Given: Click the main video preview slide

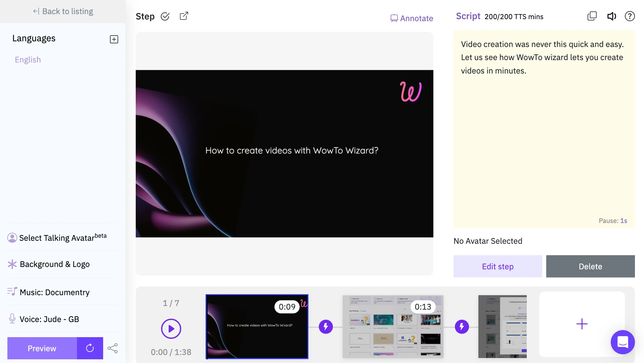Looking at the screenshot, I should pos(285,154).
